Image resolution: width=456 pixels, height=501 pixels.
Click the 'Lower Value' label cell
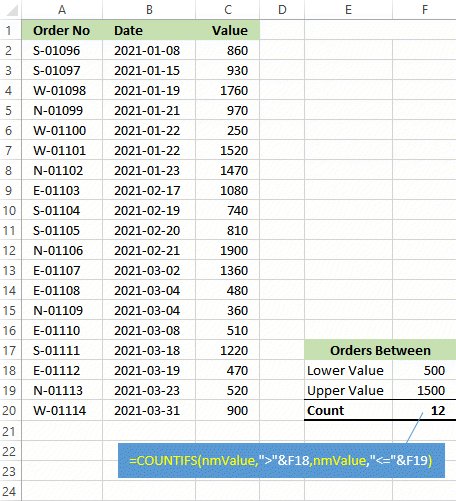pyautogui.click(x=348, y=370)
